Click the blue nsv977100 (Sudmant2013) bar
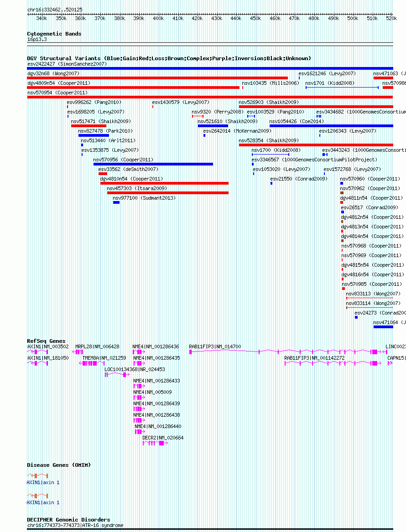The height and width of the screenshot is (532, 406). point(116,202)
